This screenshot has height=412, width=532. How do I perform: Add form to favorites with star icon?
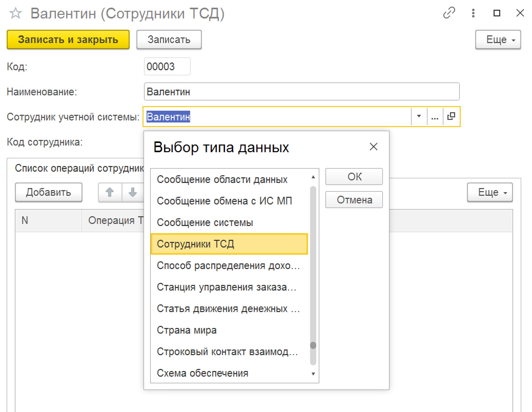[16, 13]
